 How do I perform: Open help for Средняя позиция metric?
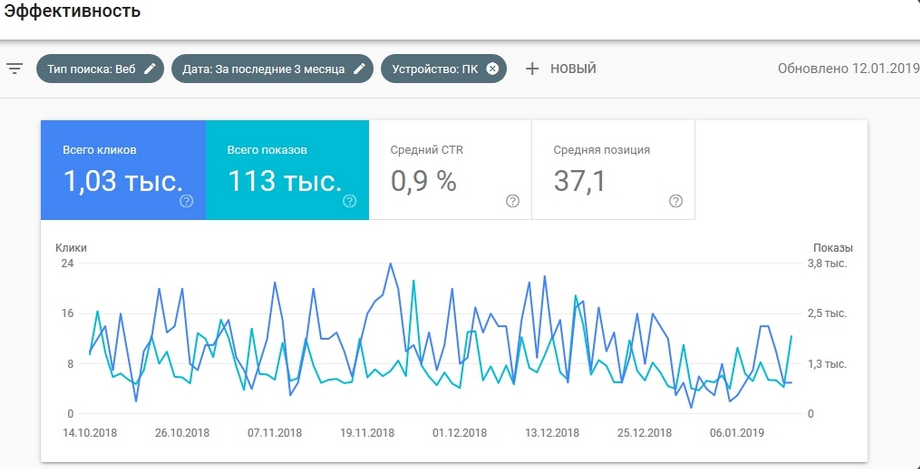676,201
